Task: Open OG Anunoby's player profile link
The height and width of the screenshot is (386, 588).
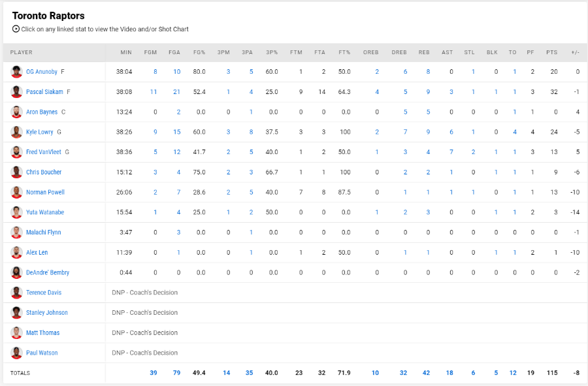Action: pyautogui.click(x=42, y=72)
